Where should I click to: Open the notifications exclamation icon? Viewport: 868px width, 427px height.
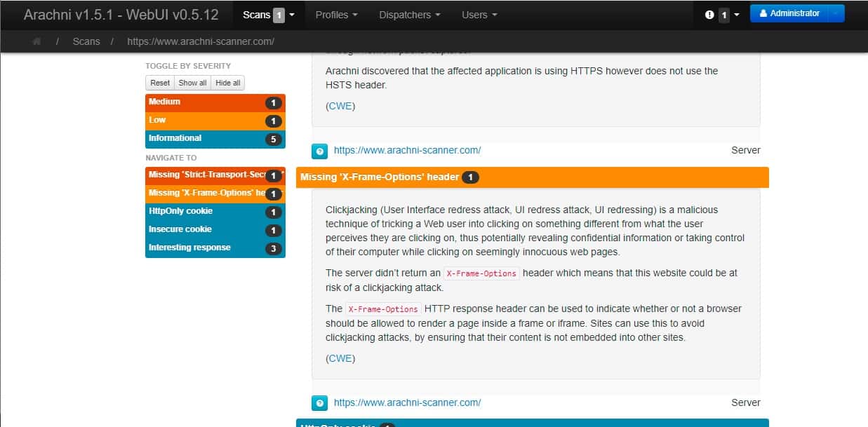tap(709, 15)
